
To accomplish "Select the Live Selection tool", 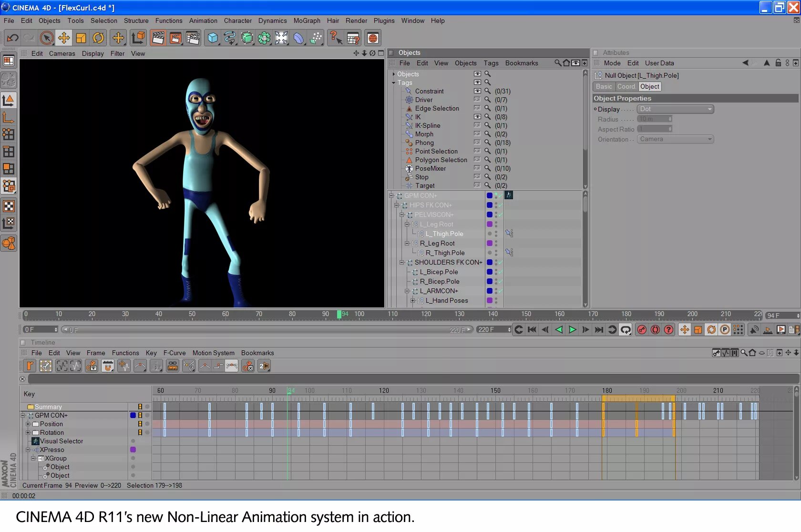I will (x=47, y=38).
